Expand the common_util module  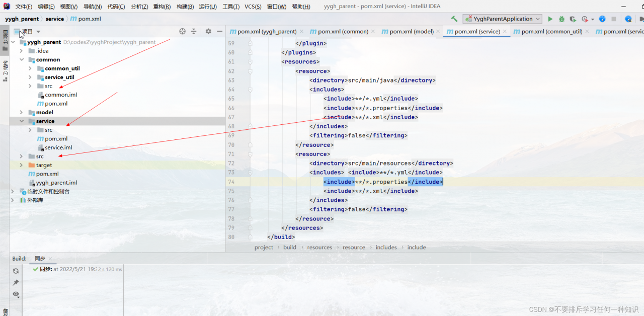30,68
